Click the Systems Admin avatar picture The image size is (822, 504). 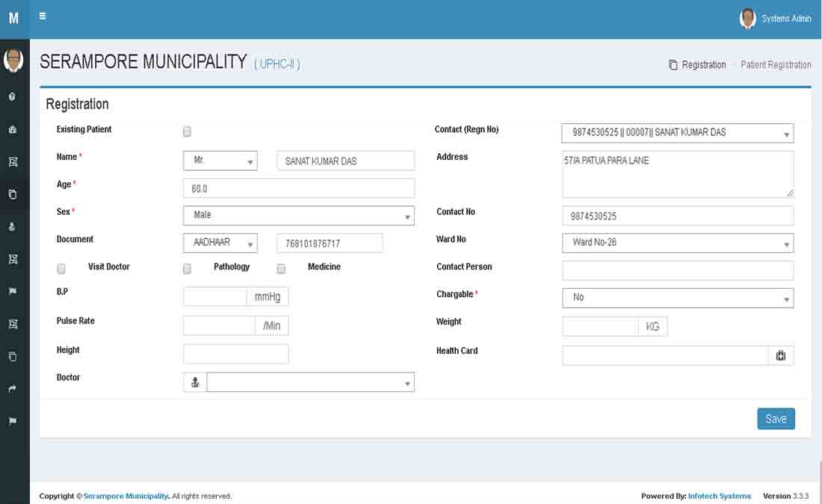pyautogui.click(x=747, y=19)
